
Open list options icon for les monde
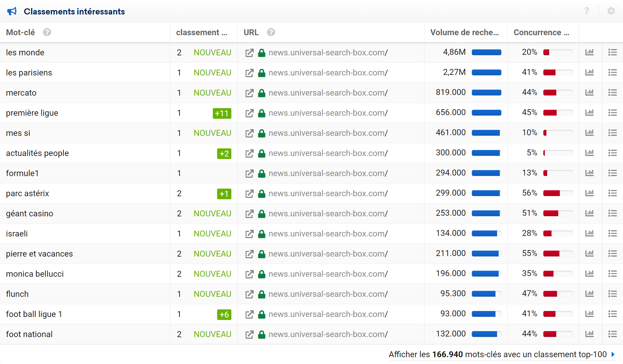613,52
